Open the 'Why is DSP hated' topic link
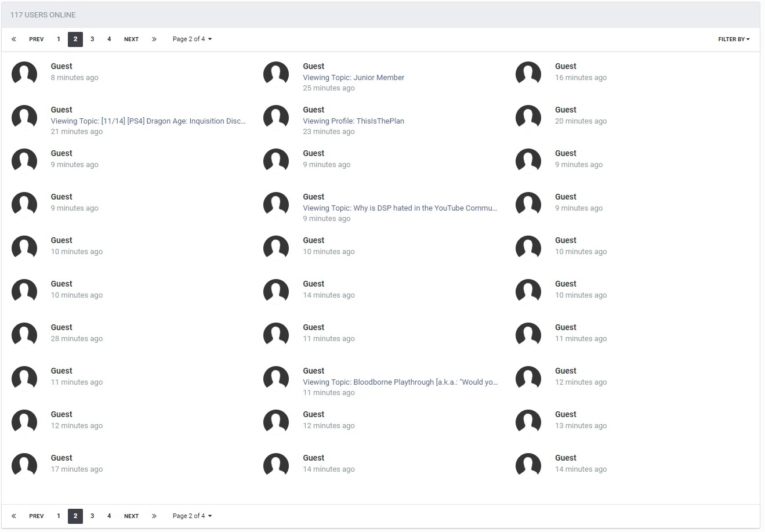This screenshot has height=532, width=765. [400, 208]
